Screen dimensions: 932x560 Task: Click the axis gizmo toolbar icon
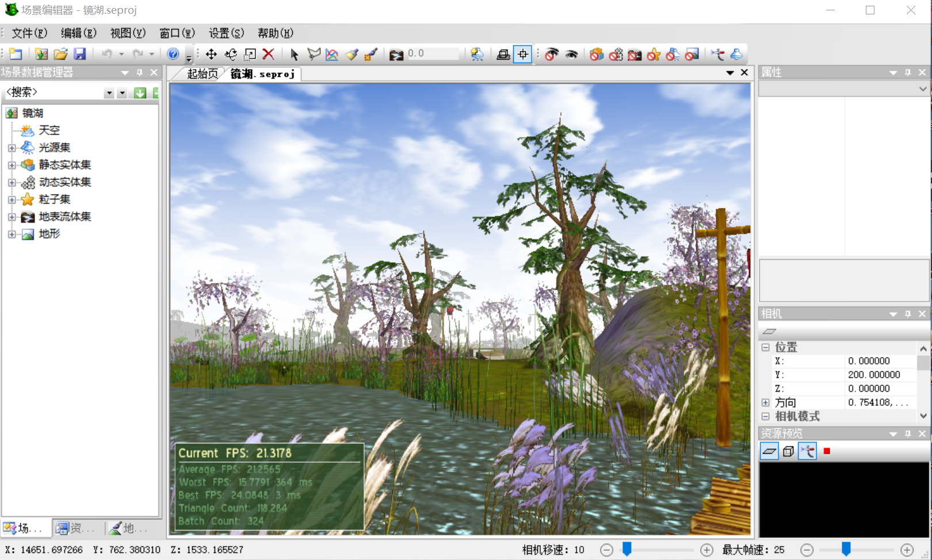(x=717, y=54)
